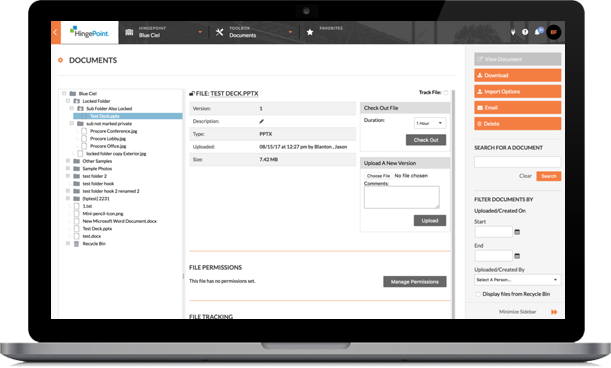Screen dimensions: 611x368
Task: Open the BF user avatar menu
Action: tap(554, 32)
